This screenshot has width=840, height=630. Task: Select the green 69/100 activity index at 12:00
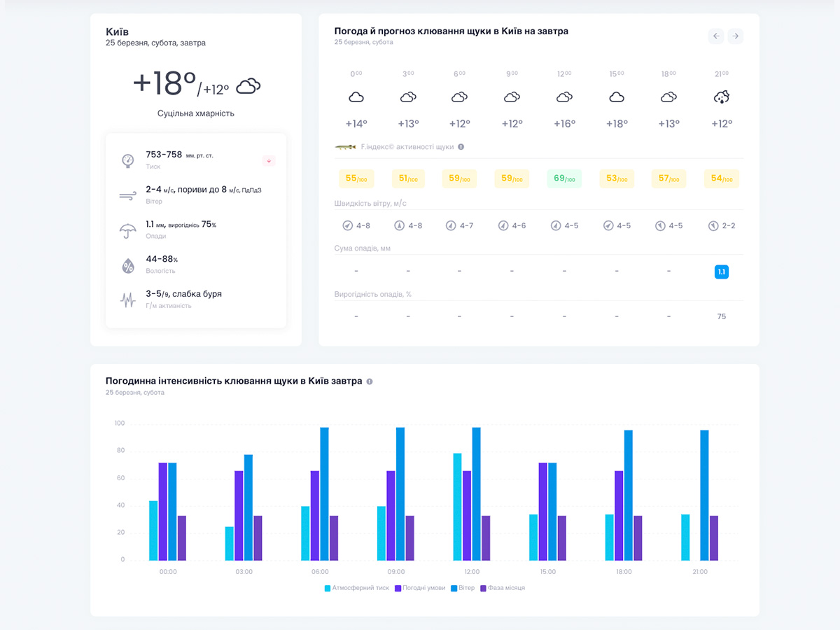[564, 178]
